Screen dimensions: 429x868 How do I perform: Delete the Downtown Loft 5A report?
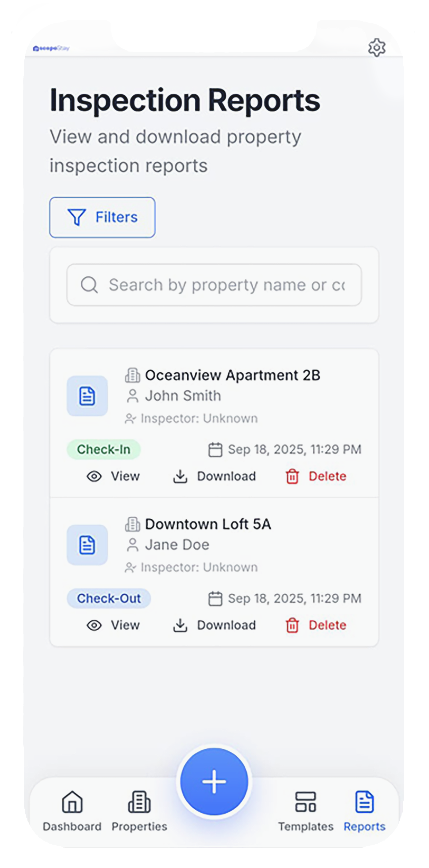coord(316,625)
